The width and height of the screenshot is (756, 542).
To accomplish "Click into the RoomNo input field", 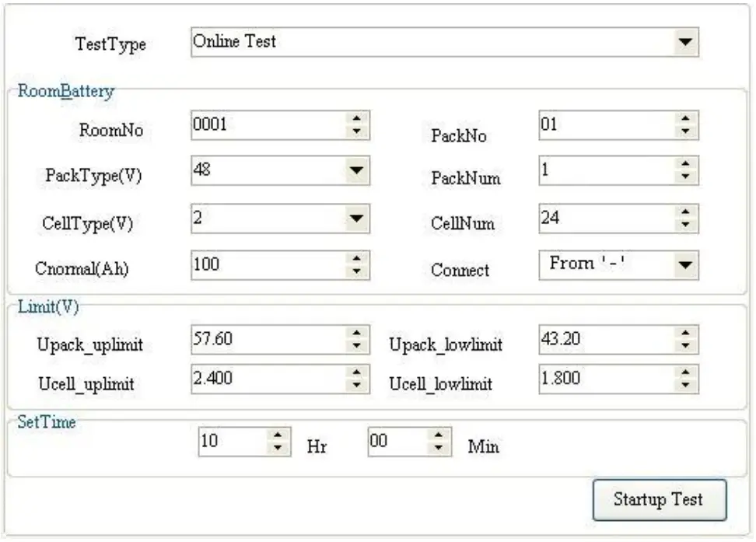I will pyautogui.click(x=266, y=124).
